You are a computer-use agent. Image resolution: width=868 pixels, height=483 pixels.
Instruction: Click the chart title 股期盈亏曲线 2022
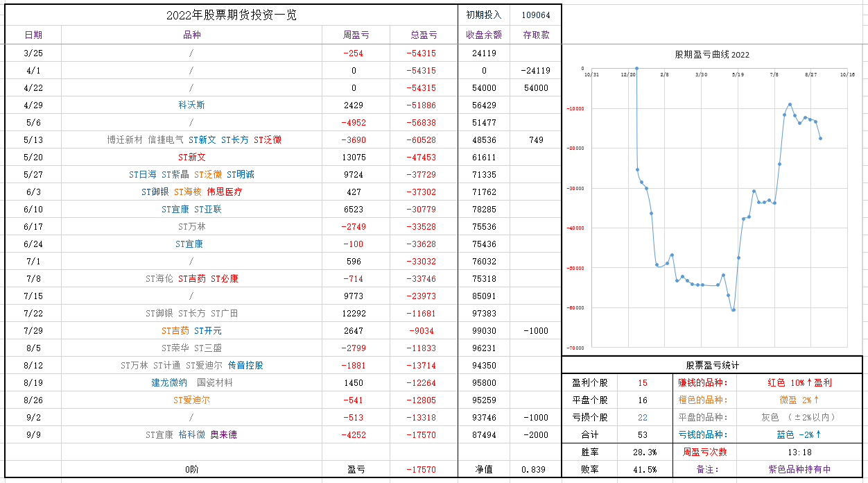tap(712, 55)
